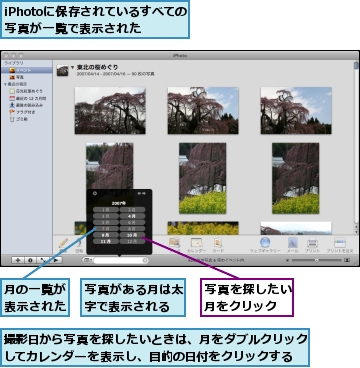Select the third cherry tree photo in top row
The width and height of the screenshot is (360, 368).
pyautogui.click(x=296, y=110)
